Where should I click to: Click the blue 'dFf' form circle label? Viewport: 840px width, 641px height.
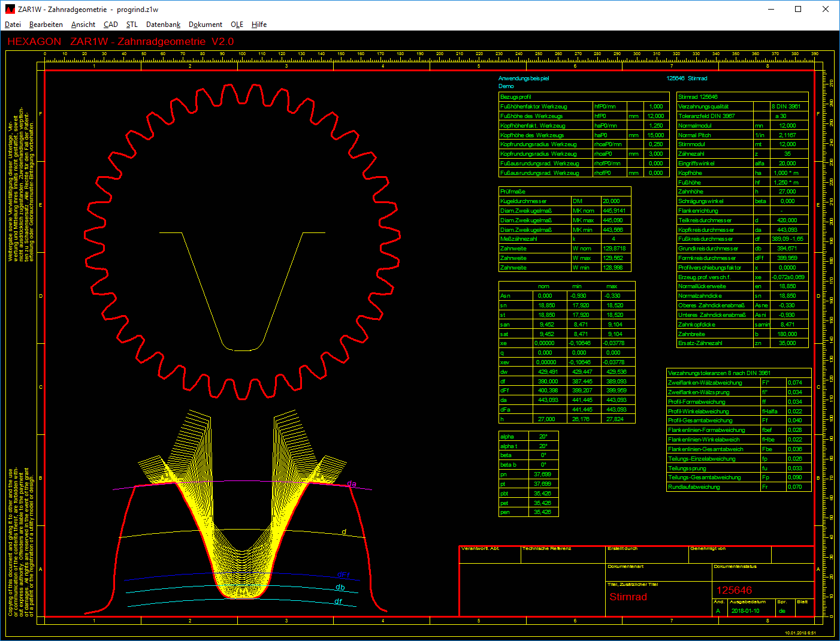coord(343,575)
